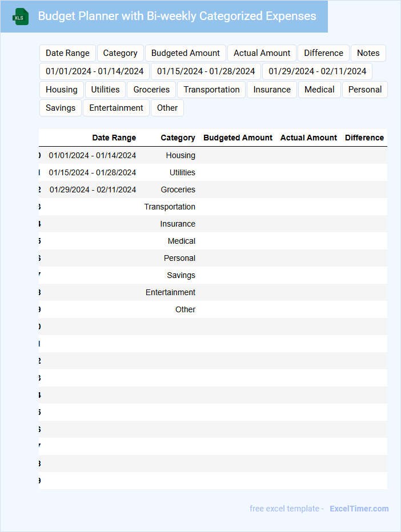Viewport: 401px width, 532px height.
Task: Choose the Entertainment tag
Action: [116, 108]
